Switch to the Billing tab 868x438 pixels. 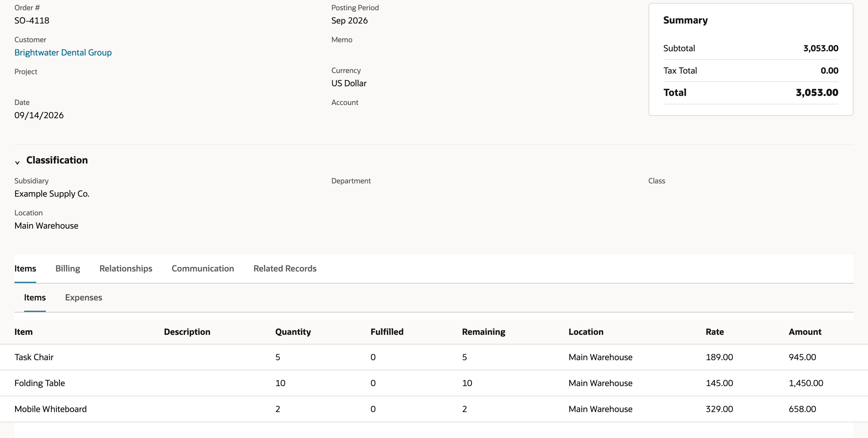pos(68,268)
